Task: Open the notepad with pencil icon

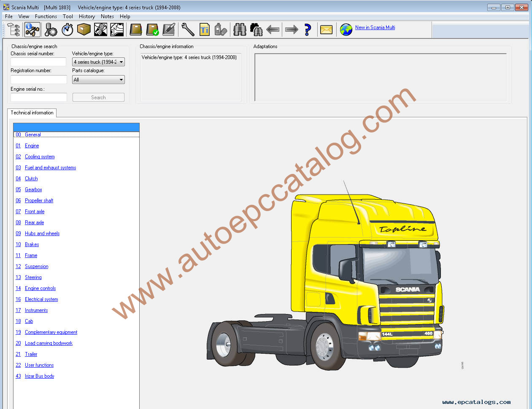Action: (169, 30)
